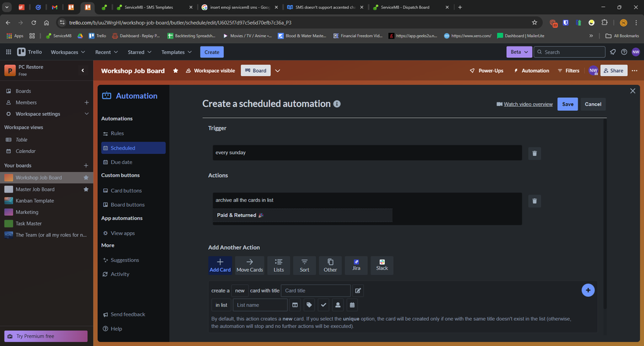Open the Workspaces dropdown
The height and width of the screenshot is (346, 644).
click(68, 52)
